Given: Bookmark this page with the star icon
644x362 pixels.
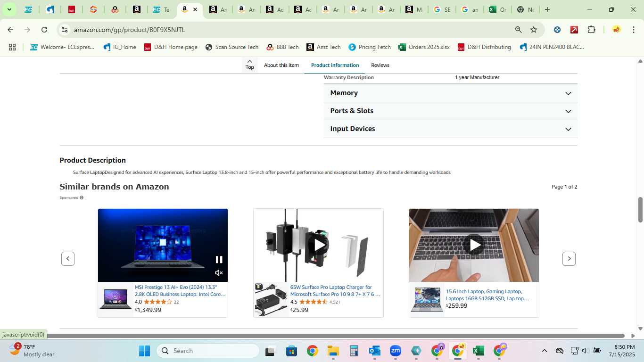Looking at the screenshot, I should 534,30.
